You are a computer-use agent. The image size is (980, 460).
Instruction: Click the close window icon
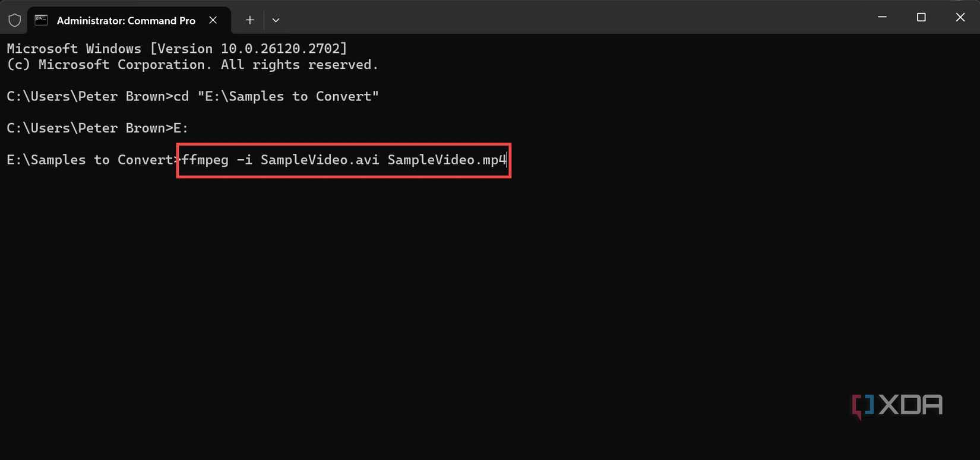pyautogui.click(x=960, y=17)
